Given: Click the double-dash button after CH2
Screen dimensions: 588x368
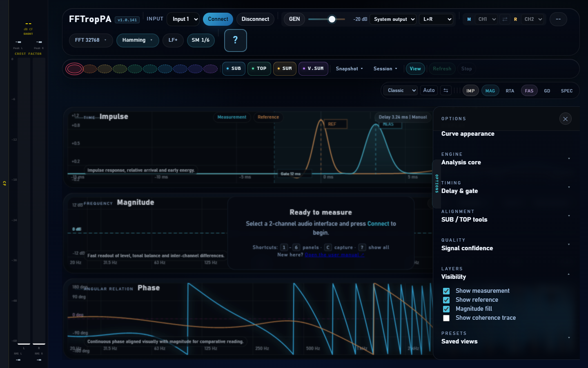Looking at the screenshot, I should 558,19.
